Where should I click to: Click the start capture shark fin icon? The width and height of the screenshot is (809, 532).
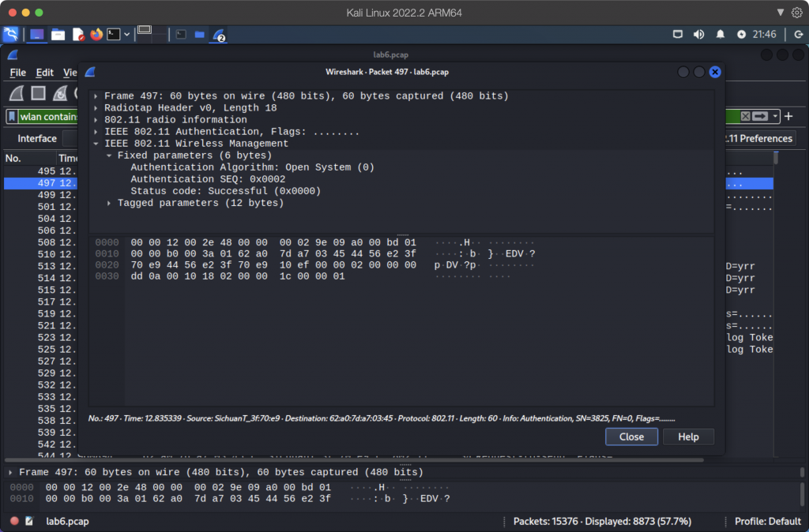click(x=17, y=93)
